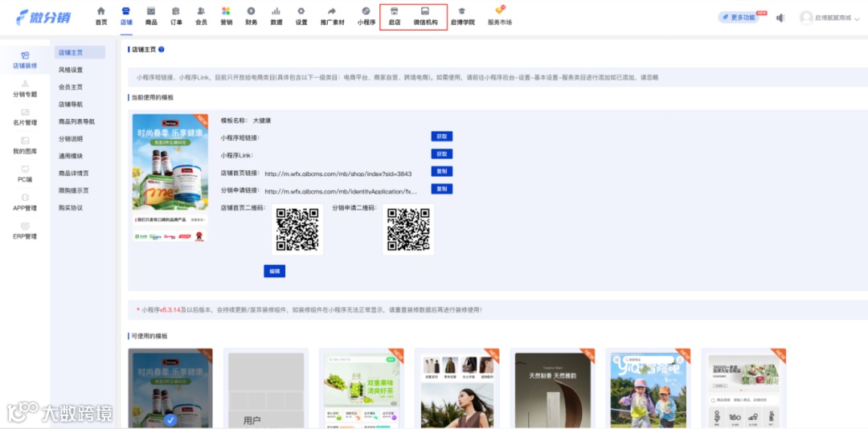Open 数据 with the bar chart icon
Screen dimensions: 868x429
coord(276,16)
